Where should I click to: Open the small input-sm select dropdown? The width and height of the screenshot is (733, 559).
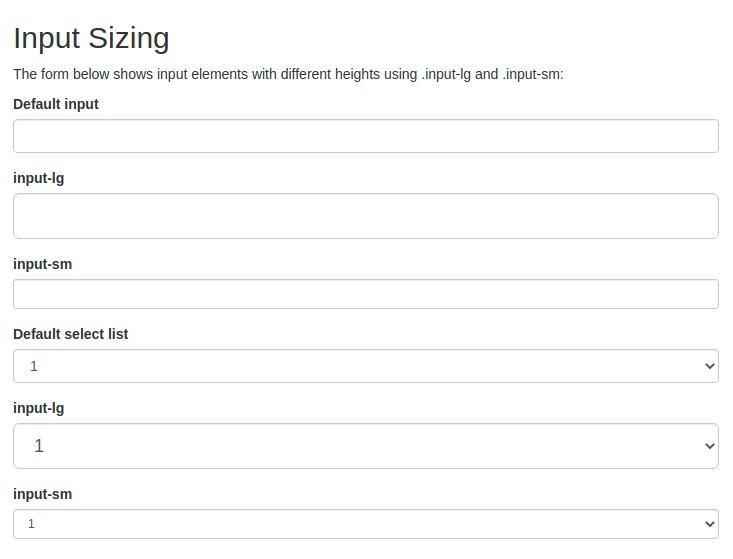point(365,523)
